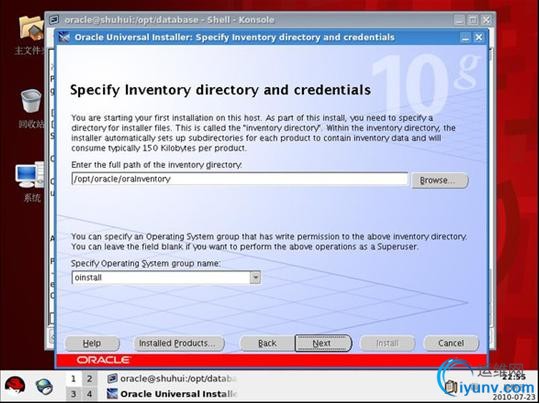Open the Red Hat main menu
540x404 pixels.
(x=15, y=386)
